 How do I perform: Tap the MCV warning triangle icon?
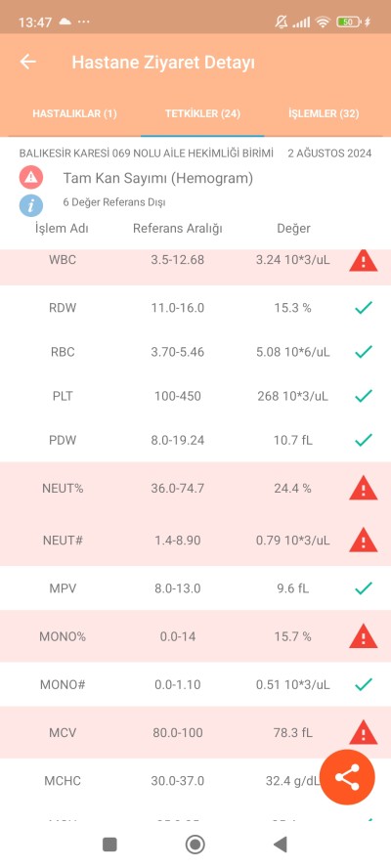point(364,732)
